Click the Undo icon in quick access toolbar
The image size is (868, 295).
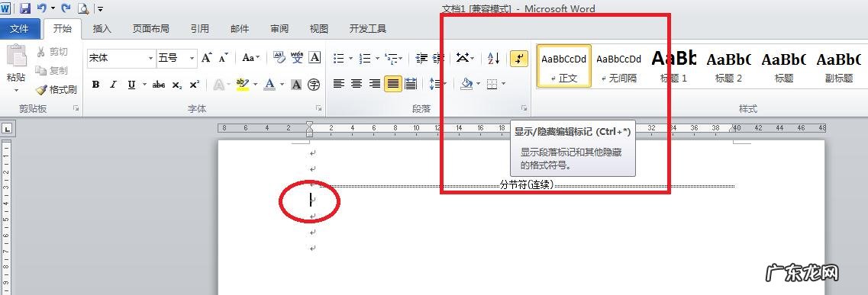41,8
